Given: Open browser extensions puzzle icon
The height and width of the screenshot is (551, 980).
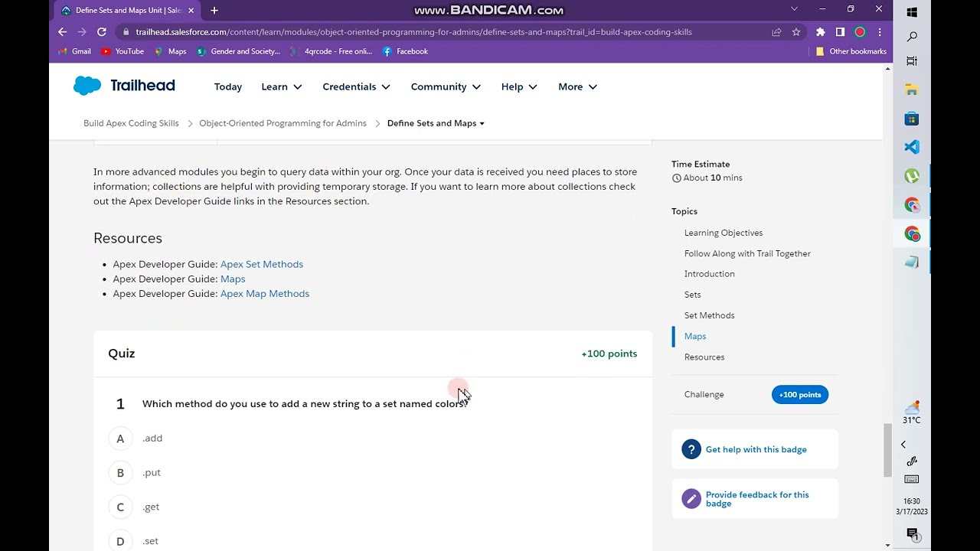Looking at the screenshot, I should tap(821, 32).
